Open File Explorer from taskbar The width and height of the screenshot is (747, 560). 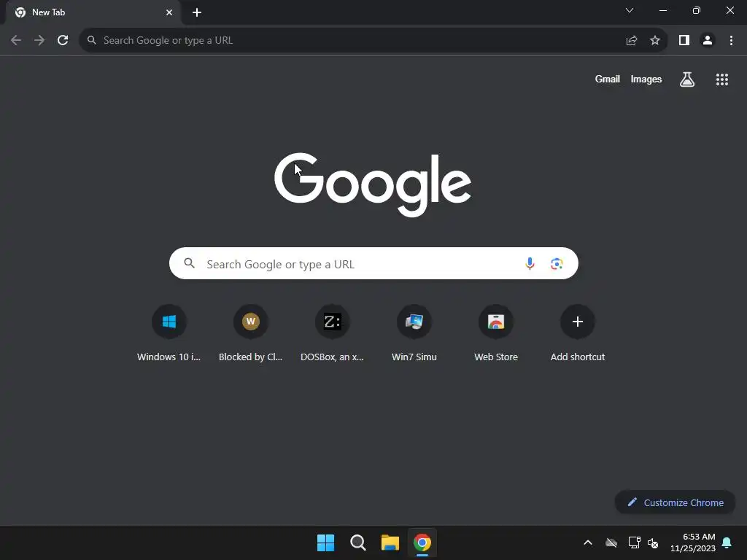click(390, 542)
